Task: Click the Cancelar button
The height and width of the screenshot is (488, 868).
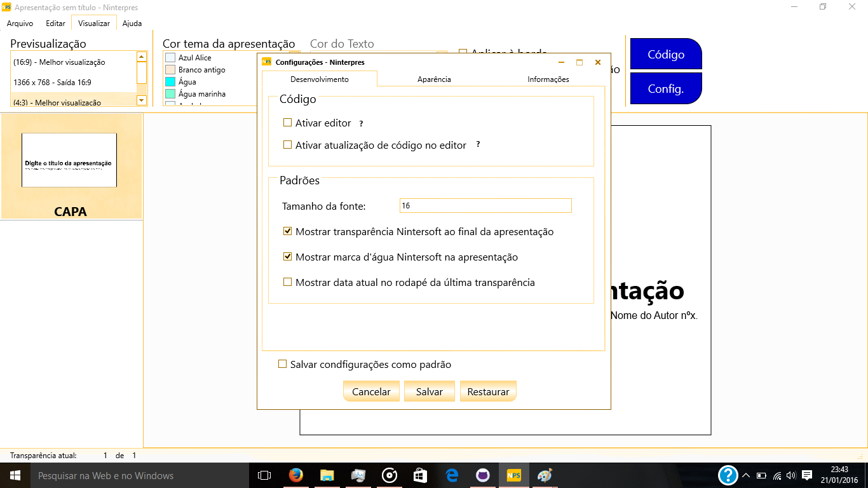Action: 371,391
